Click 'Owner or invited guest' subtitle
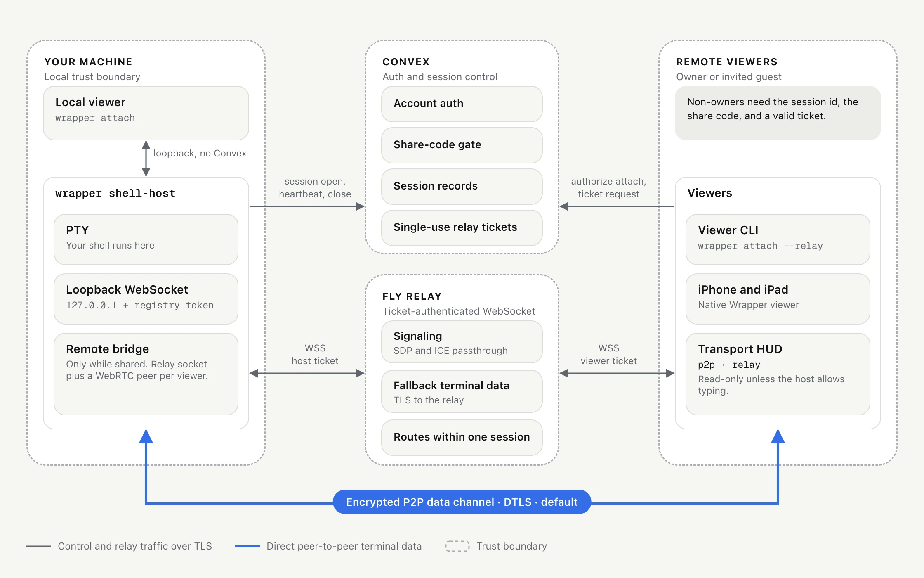 coord(729,77)
